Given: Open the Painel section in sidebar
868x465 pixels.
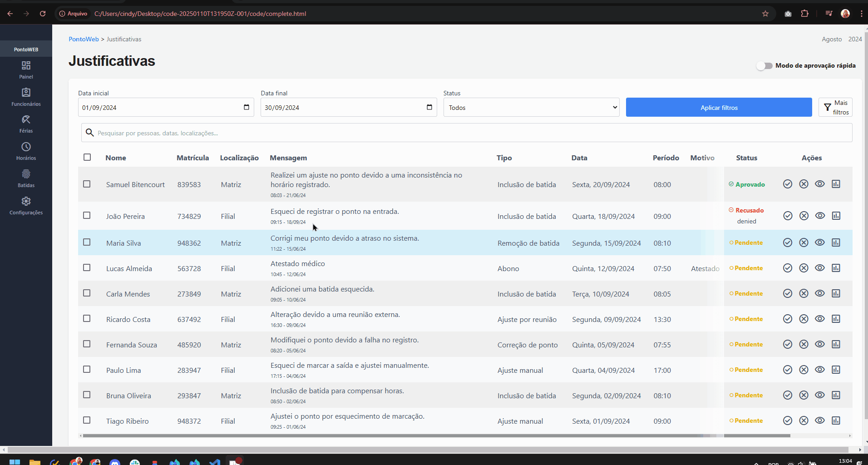Looking at the screenshot, I should (x=26, y=70).
